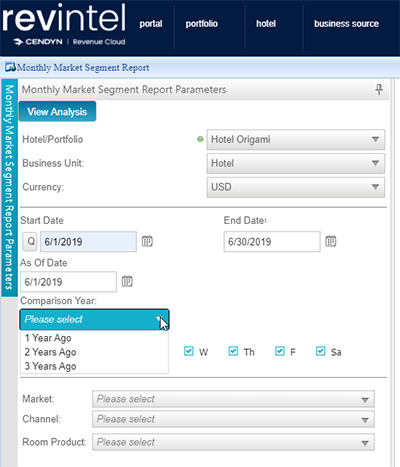Screen dimensions: 400x467
Task: Open the Currency USD dropdown
Action: pos(296,187)
